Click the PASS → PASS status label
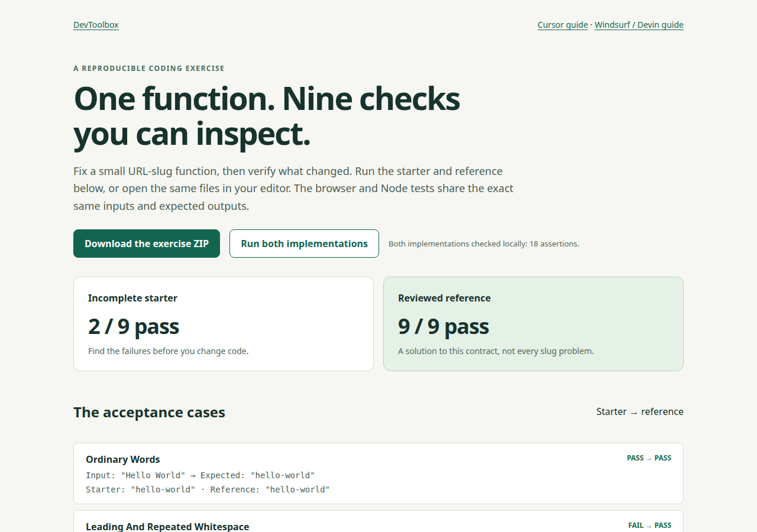 (x=649, y=458)
